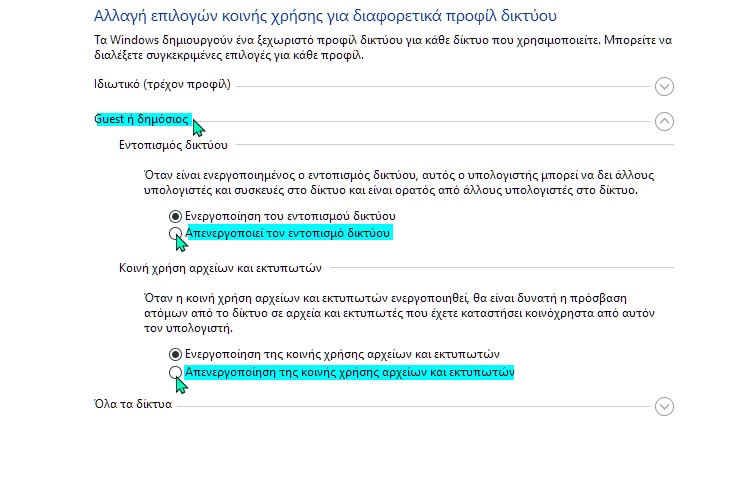Select Απενεργοποίηση της κοινής χρήσης αρχείων radio
Image resolution: width=750 pixels, height=500 pixels.
(175, 372)
